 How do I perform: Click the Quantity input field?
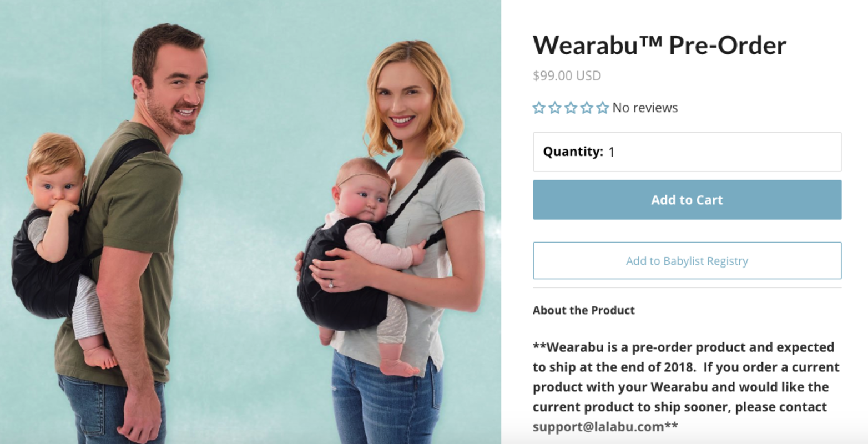[687, 152]
